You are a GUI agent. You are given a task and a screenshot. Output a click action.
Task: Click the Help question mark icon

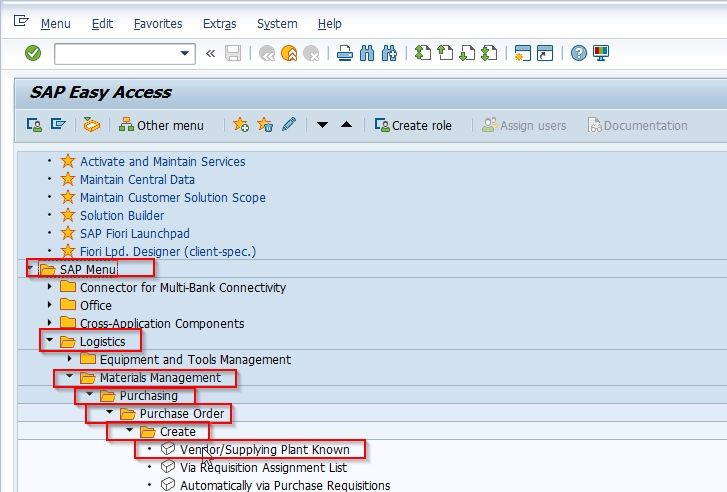579,53
